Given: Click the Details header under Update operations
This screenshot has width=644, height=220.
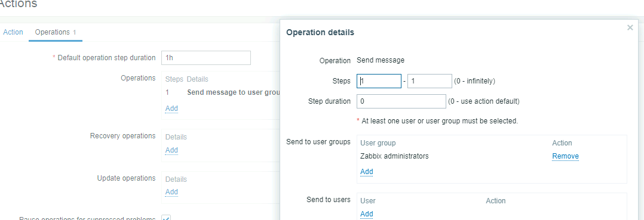Looking at the screenshot, I should click(176, 179).
